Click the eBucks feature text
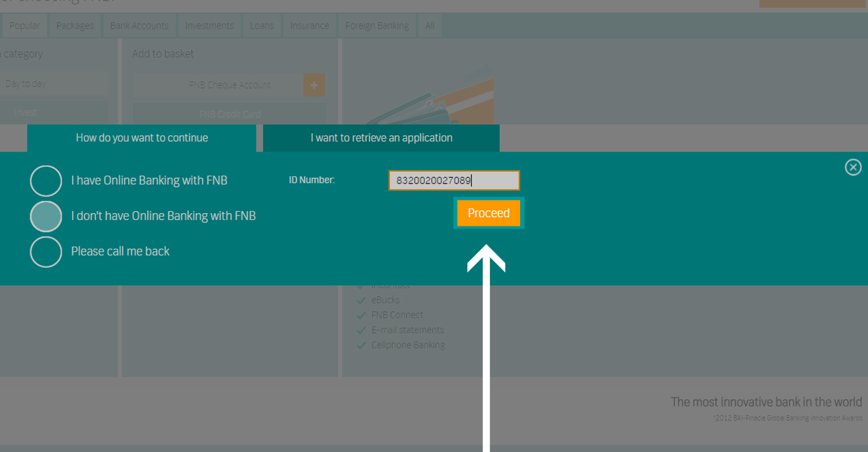 coord(385,300)
